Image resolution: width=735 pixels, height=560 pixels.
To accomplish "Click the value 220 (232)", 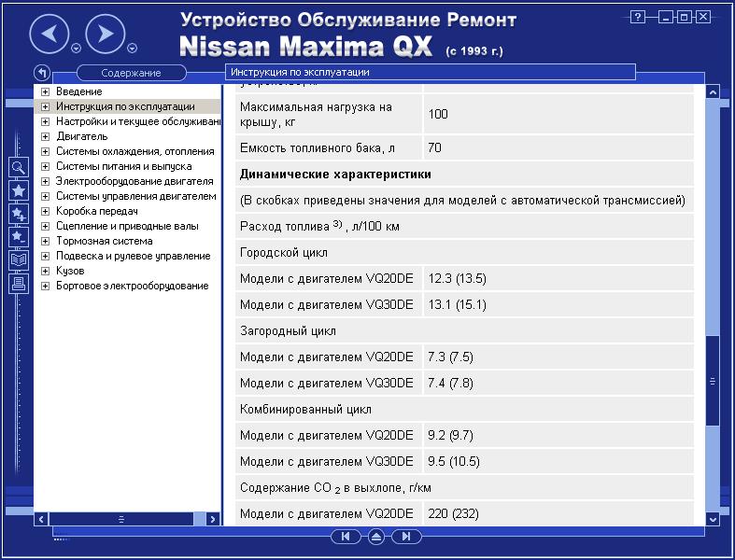I will [x=453, y=514].
